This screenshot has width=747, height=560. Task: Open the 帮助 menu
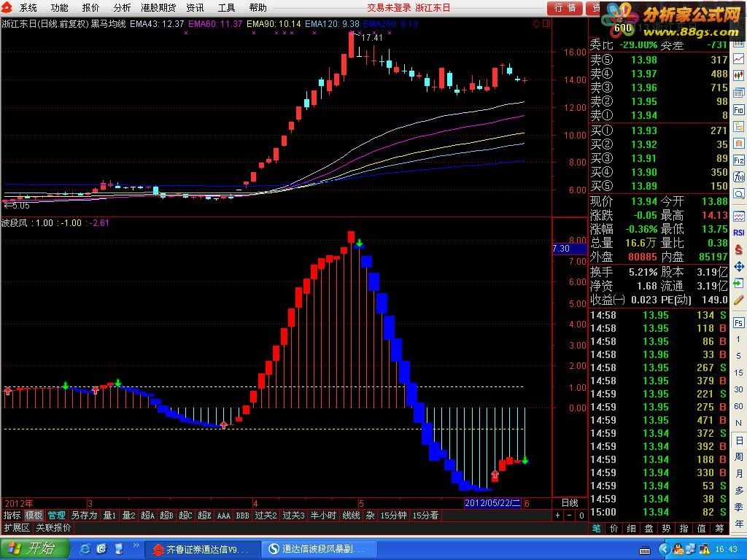tap(258, 7)
